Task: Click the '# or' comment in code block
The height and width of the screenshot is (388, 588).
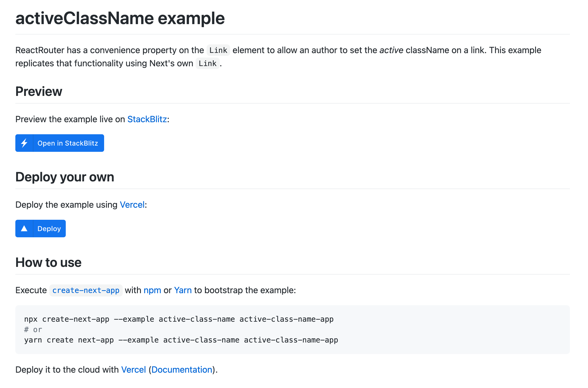Action: (33, 330)
